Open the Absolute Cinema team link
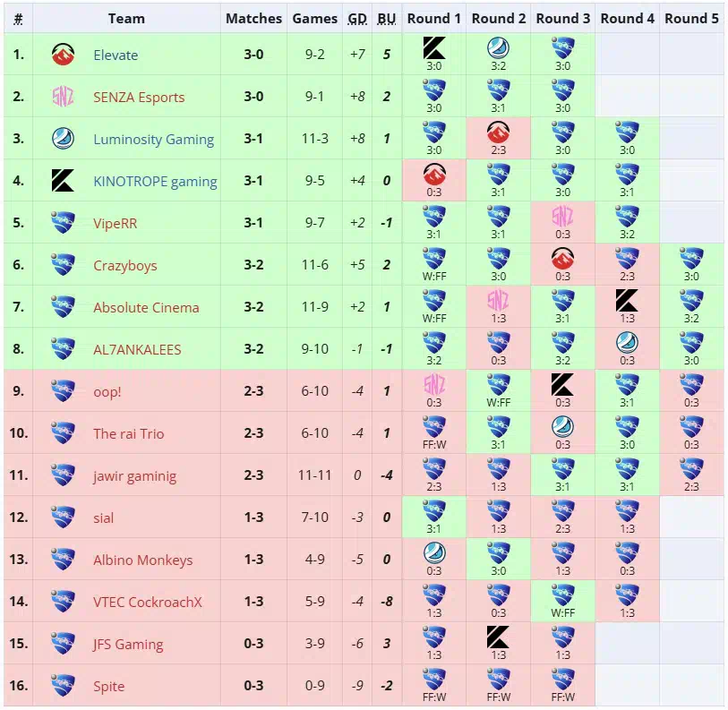This screenshot has height=710, width=728. [146, 307]
